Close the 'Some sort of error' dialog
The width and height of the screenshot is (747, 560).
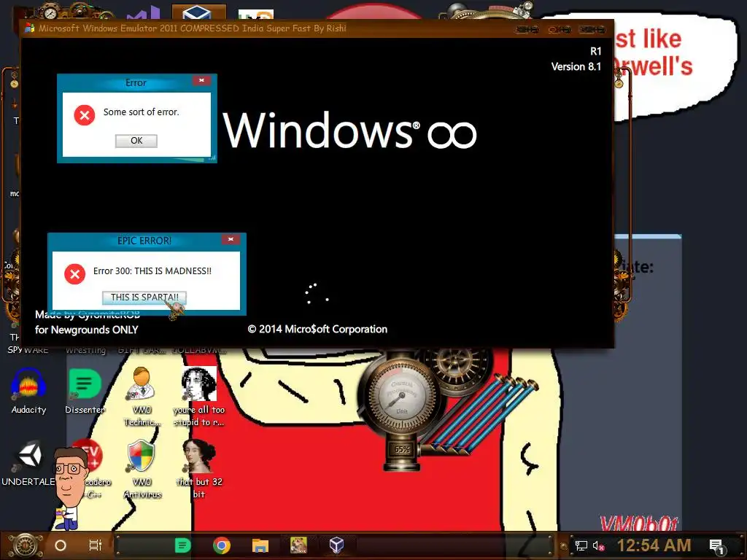point(201,80)
